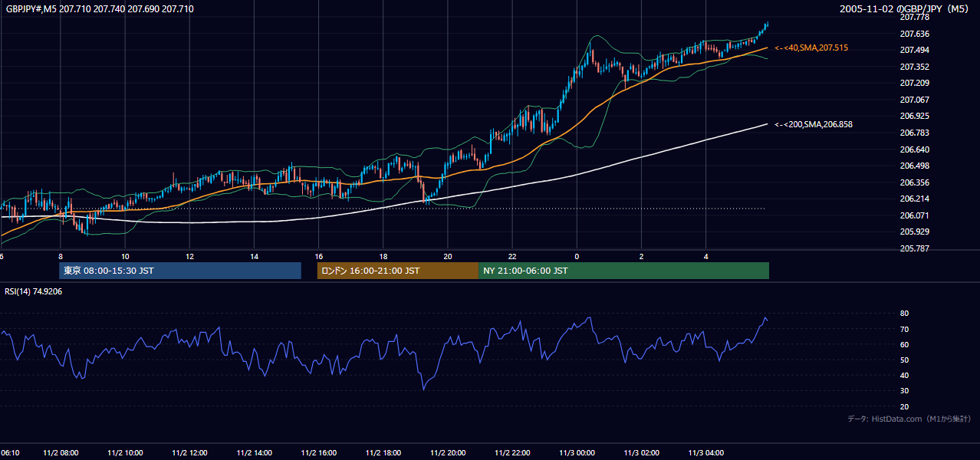Click RSI scale value 30
Viewport: 980px width, 460px height.
point(905,391)
